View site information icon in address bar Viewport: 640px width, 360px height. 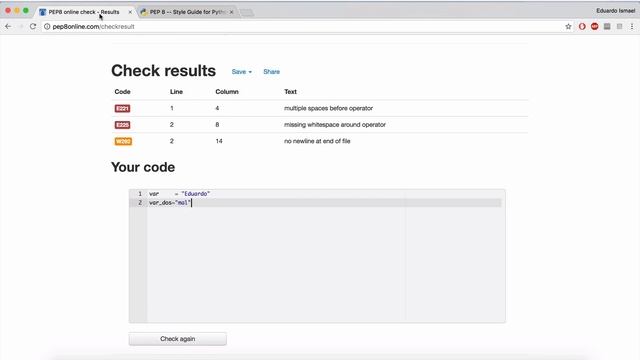point(47,27)
